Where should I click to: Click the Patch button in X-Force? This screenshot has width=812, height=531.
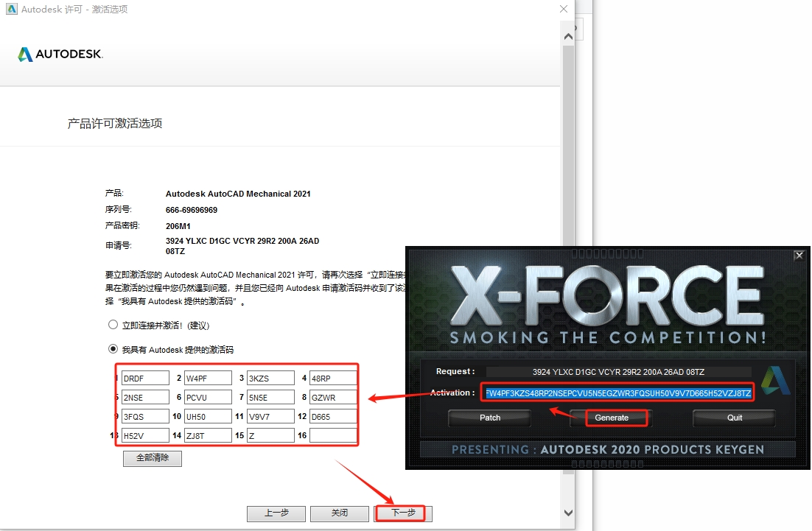coord(490,418)
